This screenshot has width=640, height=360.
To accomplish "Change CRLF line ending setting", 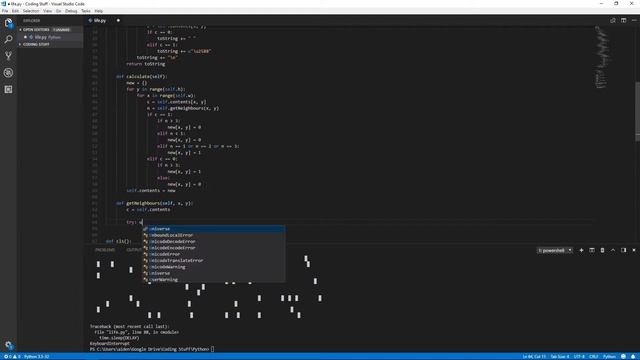I will pyautogui.click(x=593, y=356).
